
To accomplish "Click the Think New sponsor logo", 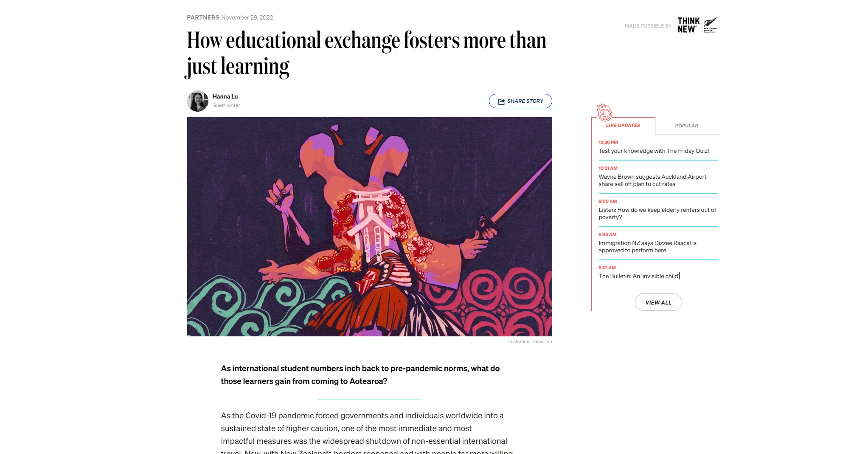I will [x=688, y=25].
